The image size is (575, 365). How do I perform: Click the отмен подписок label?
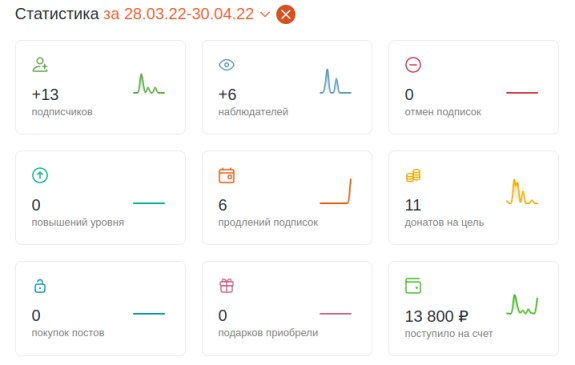click(443, 112)
